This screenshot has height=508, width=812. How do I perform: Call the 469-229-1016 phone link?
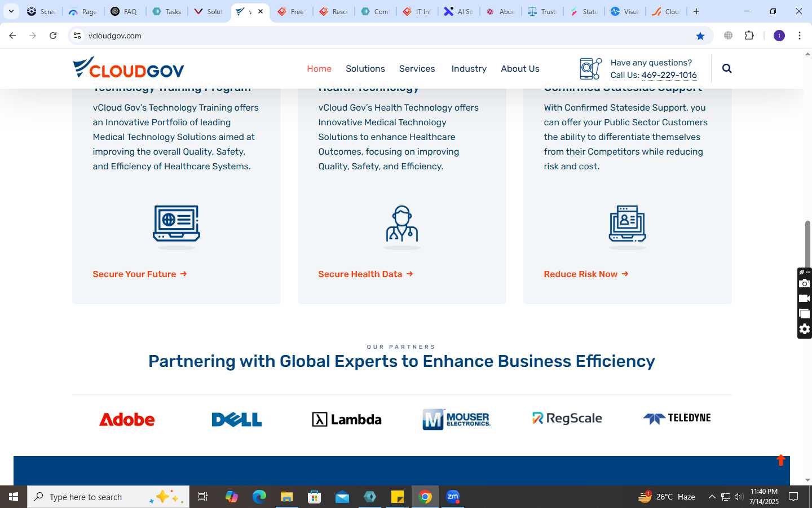(x=669, y=75)
